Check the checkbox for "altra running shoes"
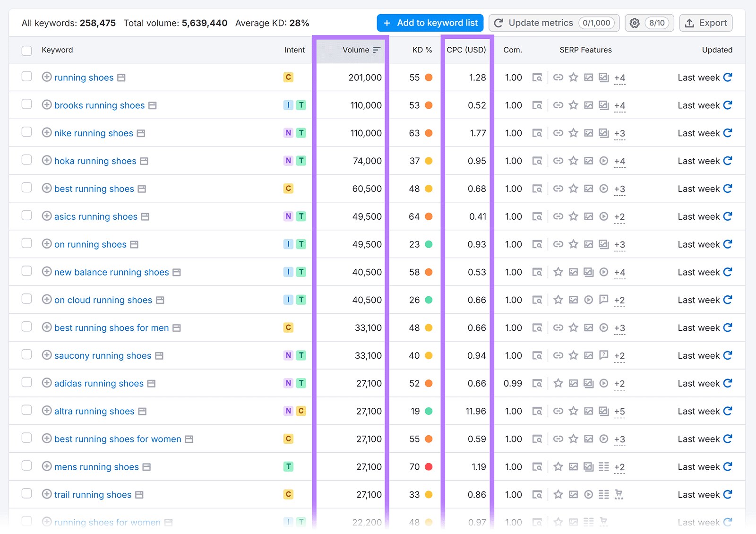The height and width of the screenshot is (534, 756). (26, 411)
